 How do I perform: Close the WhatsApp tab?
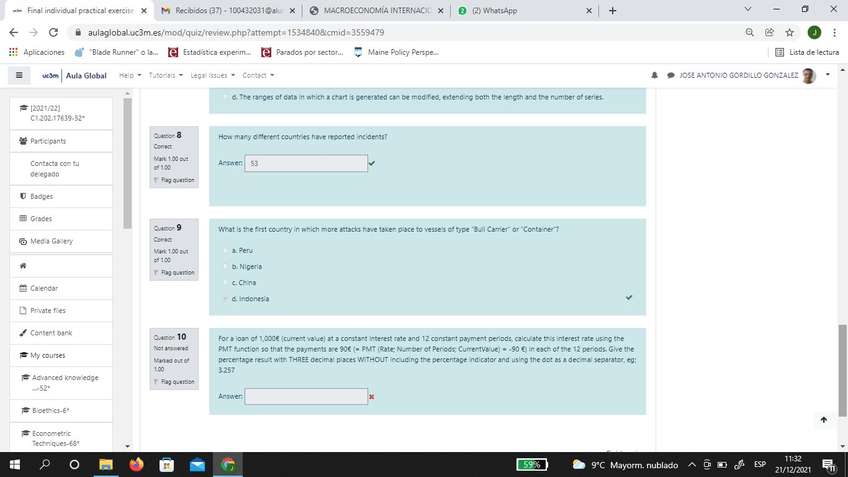(589, 10)
